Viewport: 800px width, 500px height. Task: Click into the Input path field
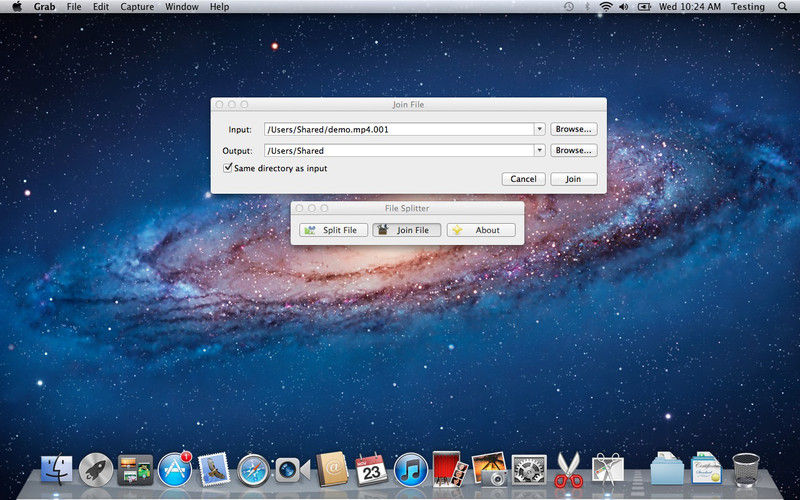pyautogui.click(x=399, y=129)
